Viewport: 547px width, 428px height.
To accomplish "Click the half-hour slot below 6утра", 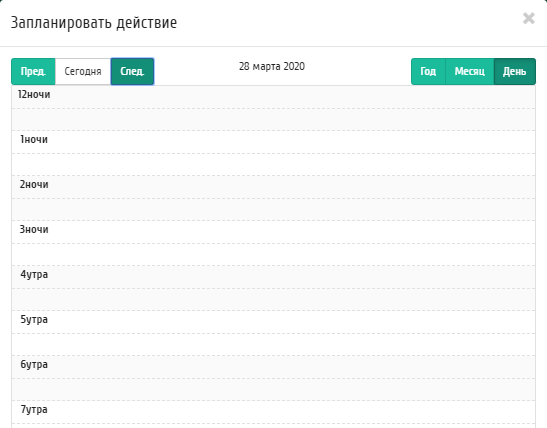I will click(x=274, y=390).
